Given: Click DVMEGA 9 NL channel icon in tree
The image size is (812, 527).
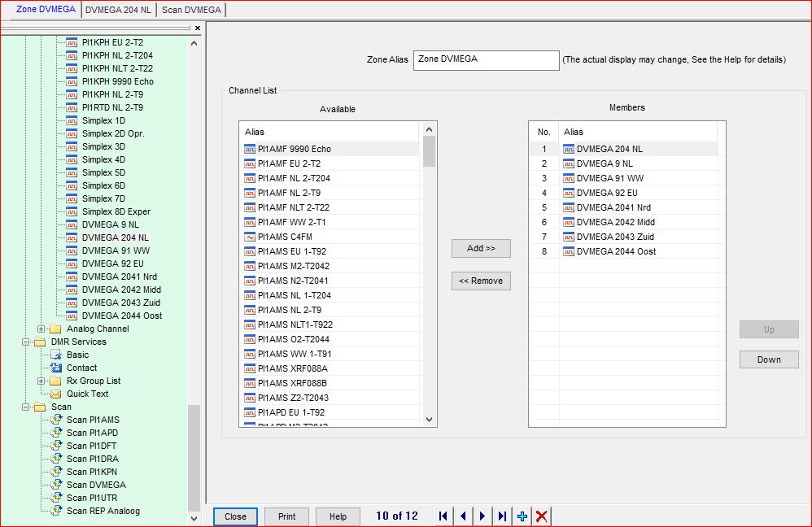Looking at the screenshot, I should [x=72, y=224].
